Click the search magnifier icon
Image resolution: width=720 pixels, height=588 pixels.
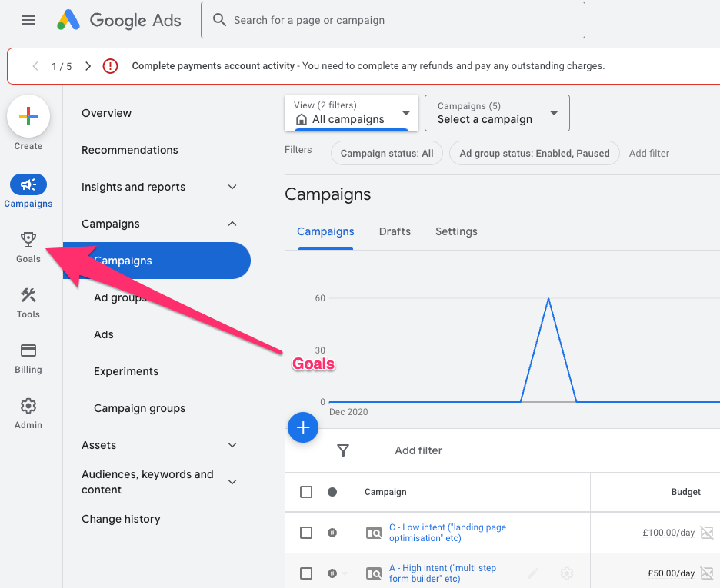[x=219, y=20]
